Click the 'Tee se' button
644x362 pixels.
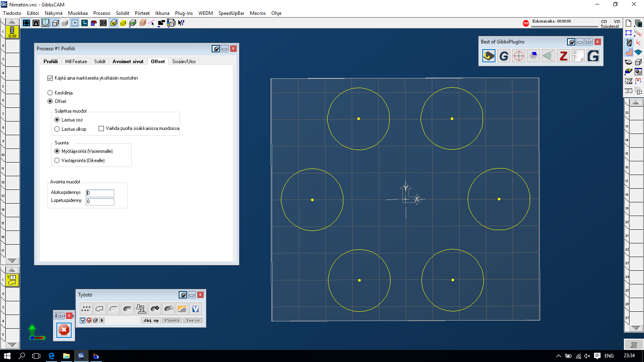pos(193,321)
